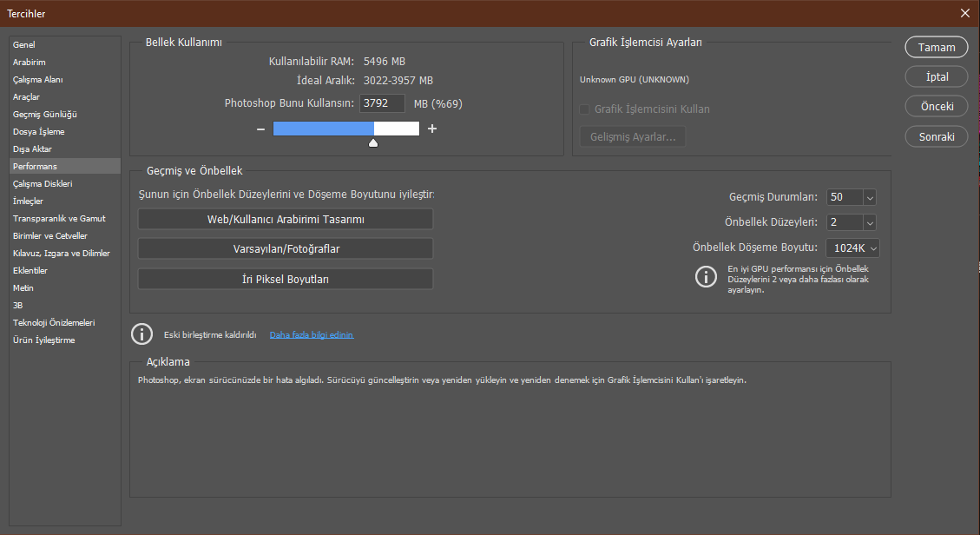Screen dimensions: 980x535
Task: Click the Tamam button
Action: 937,48
